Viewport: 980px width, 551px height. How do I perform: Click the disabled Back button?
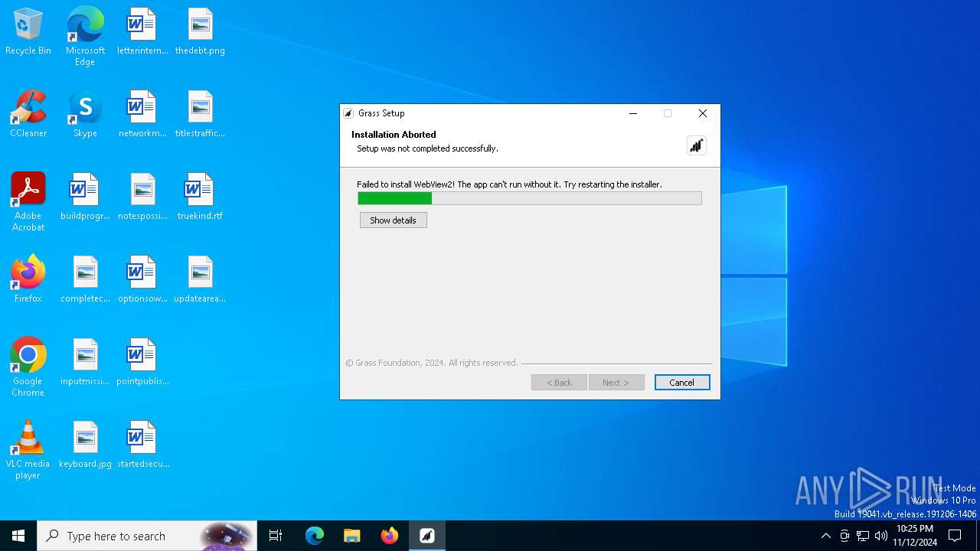tap(559, 383)
